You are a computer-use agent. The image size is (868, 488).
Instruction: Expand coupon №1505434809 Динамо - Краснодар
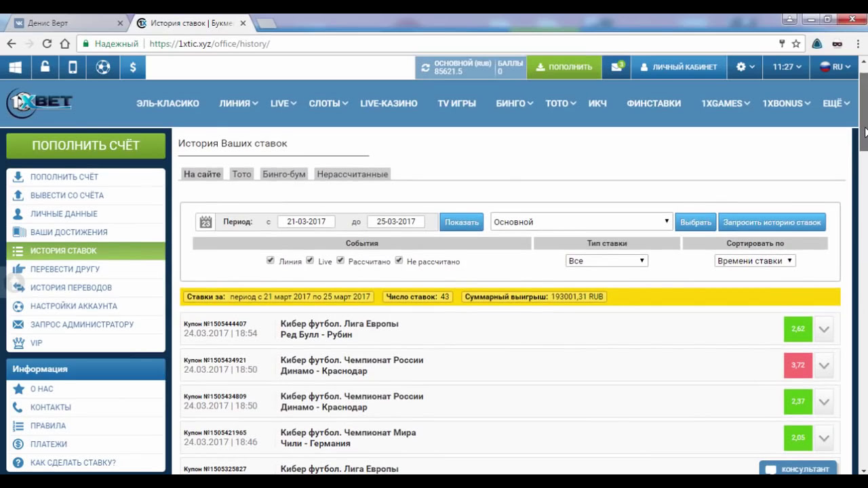[824, 402]
